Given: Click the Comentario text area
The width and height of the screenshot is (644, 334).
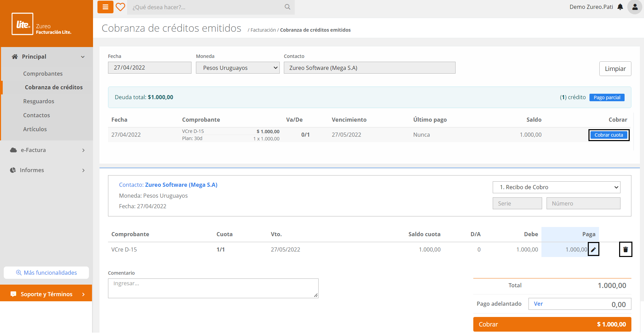Looking at the screenshot, I should pyautogui.click(x=213, y=288).
